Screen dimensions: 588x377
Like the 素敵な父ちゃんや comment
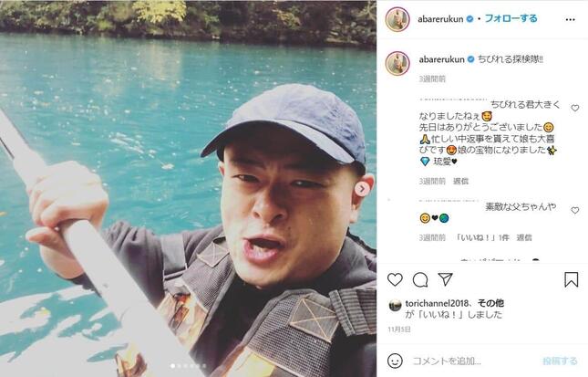(x=575, y=210)
